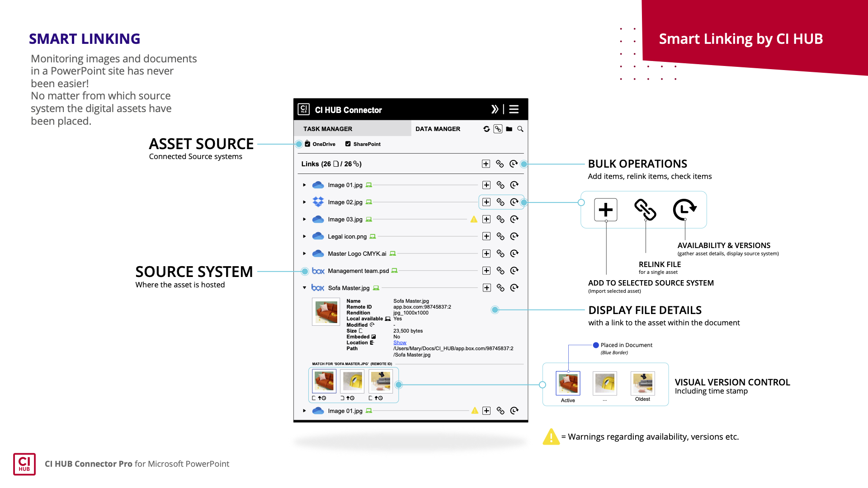The image size is (868, 488).
Task: Click the warning triangle on Image 03.jpg
Action: click(474, 219)
